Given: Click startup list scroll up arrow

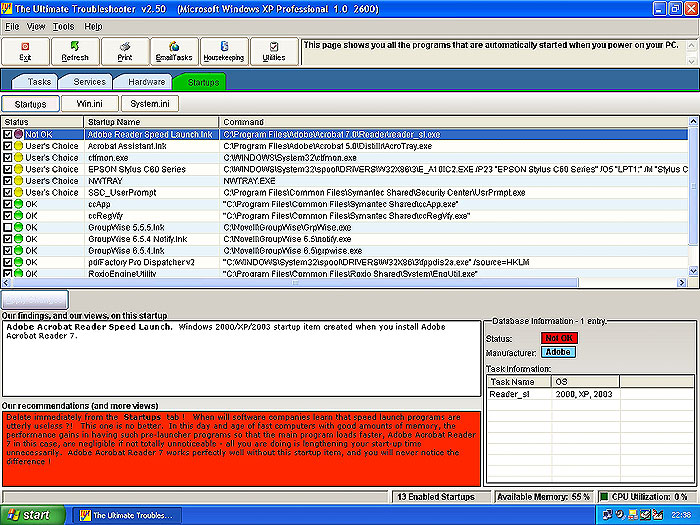Looking at the screenshot, I should click(x=693, y=121).
